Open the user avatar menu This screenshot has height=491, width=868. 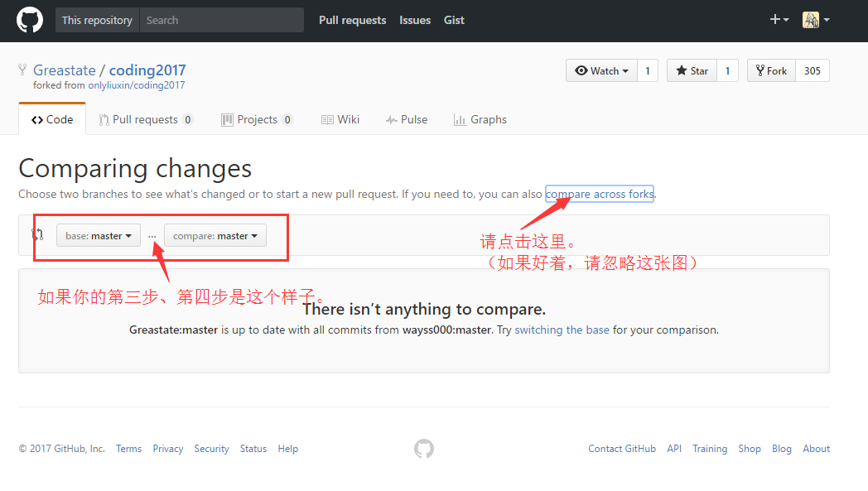[x=816, y=20]
